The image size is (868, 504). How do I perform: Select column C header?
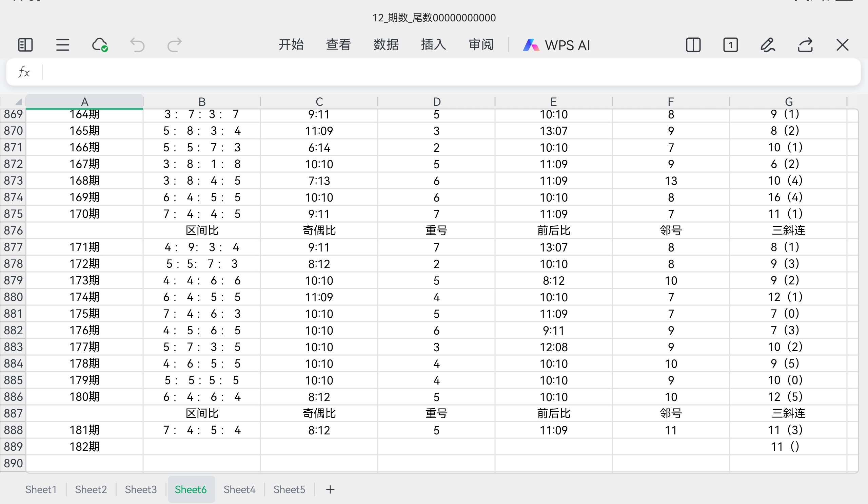319,102
